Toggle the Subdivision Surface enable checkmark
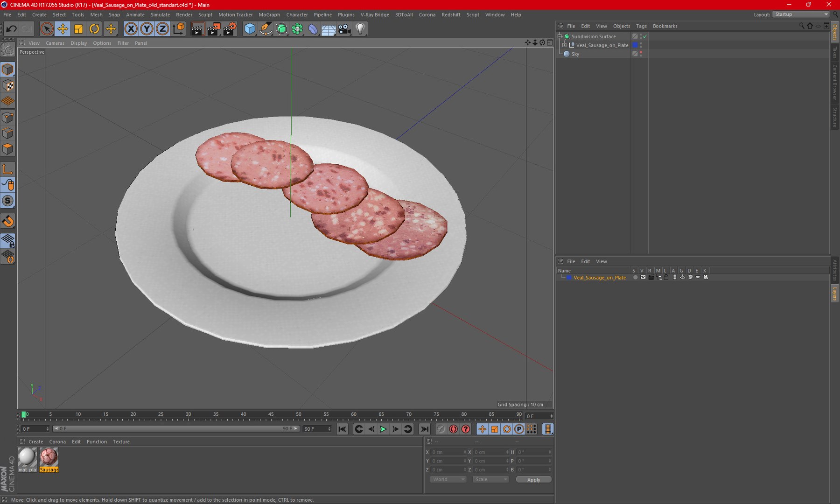 pyautogui.click(x=645, y=36)
